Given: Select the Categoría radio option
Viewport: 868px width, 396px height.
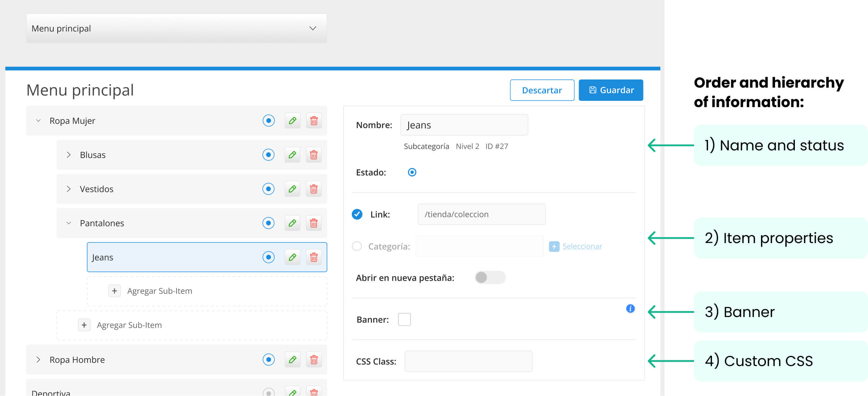Looking at the screenshot, I should [357, 246].
